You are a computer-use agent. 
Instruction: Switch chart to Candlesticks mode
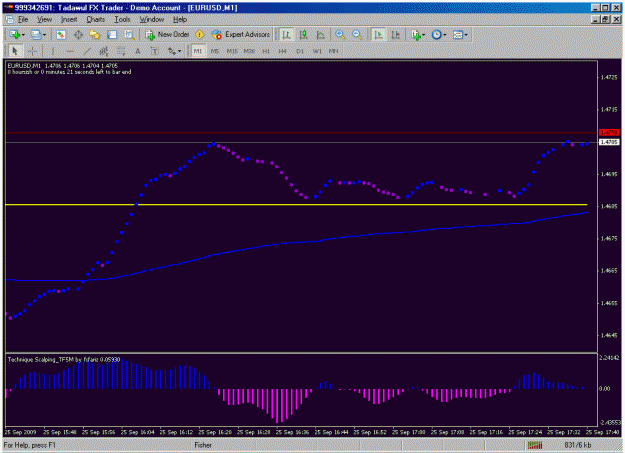tap(303, 35)
